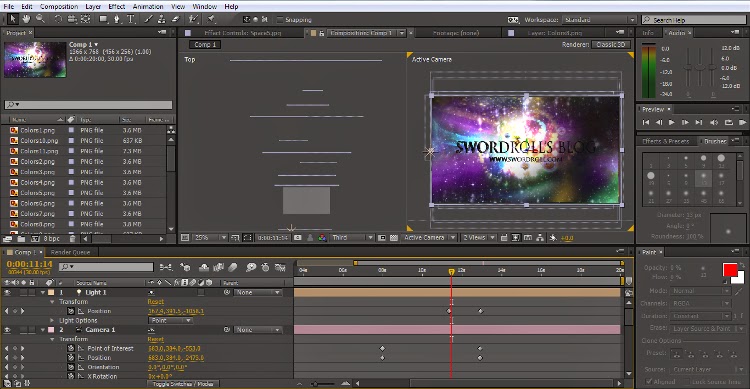The image size is (750, 389).
Task: Toggle Light 1 Position stopwatch
Action: pyautogui.click(x=71, y=311)
